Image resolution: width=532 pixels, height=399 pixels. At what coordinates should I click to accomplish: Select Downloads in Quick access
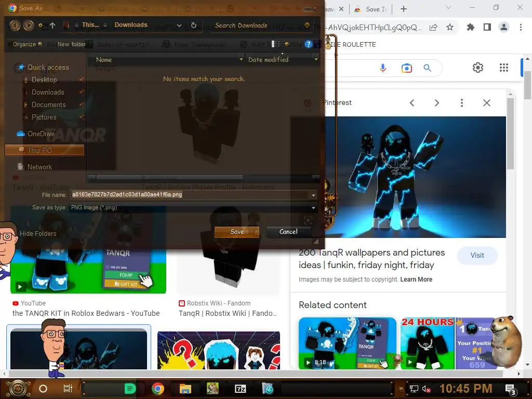[47, 92]
